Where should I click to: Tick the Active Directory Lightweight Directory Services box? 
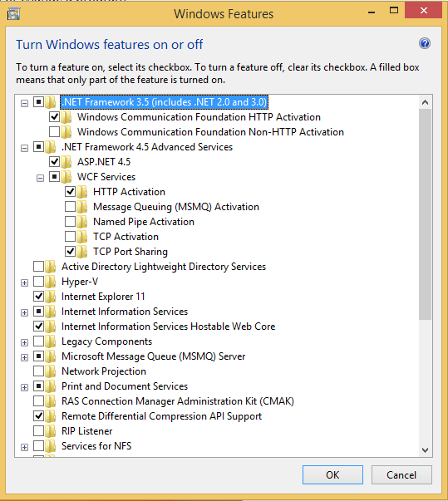pyautogui.click(x=39, y=266)
